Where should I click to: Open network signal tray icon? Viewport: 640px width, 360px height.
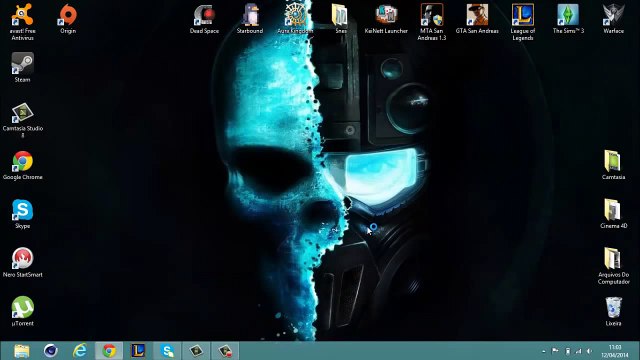(578, 351)
